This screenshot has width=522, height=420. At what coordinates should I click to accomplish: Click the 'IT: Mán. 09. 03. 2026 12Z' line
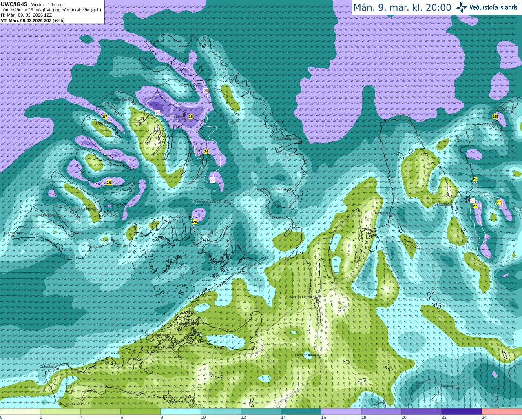27,15
